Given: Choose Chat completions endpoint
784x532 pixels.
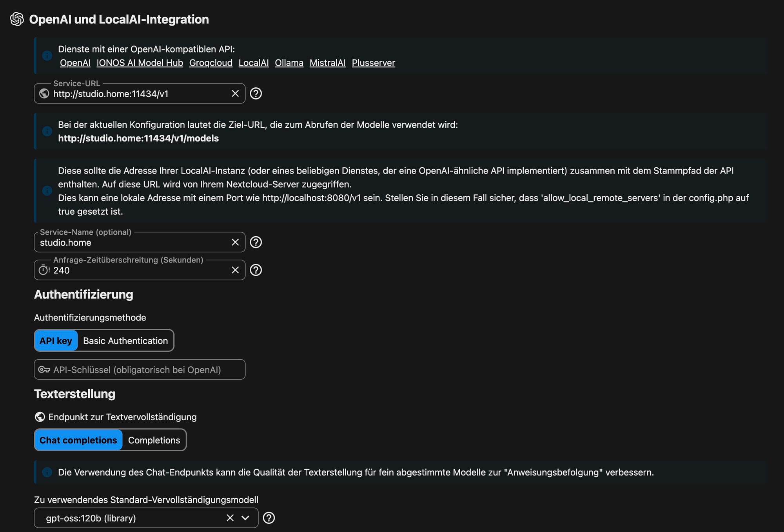Looking at the screenshot, I should pyautogui.click(x=78, y=440).
